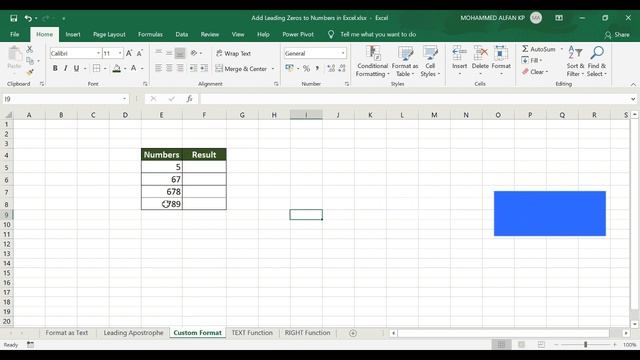The image size is (640, 360).
Task: Increase font size with larger A icon
Action: pyautogui.click(x=129, y=53)
